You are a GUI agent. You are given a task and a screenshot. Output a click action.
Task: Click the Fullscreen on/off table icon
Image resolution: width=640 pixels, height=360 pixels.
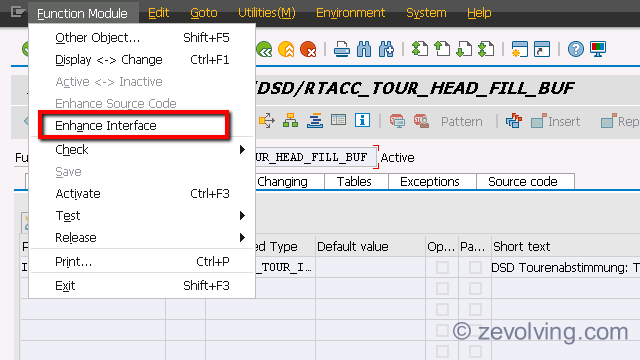(x=338, y=120)
